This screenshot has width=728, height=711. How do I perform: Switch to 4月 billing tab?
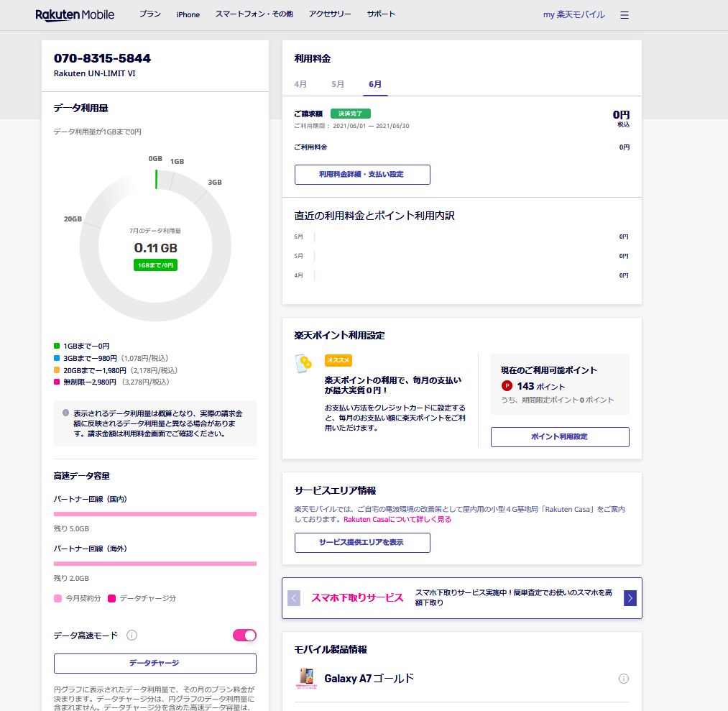pyautogui.click(x=300, y=84)
